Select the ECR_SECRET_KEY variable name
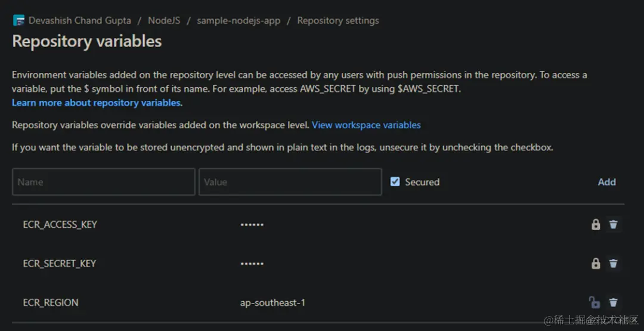The width and height of the screenshot is (644, 331). coord(60,264)
